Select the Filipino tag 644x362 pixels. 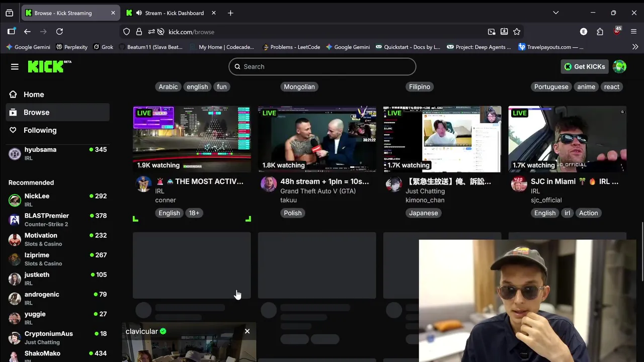[x=420, y=86]
